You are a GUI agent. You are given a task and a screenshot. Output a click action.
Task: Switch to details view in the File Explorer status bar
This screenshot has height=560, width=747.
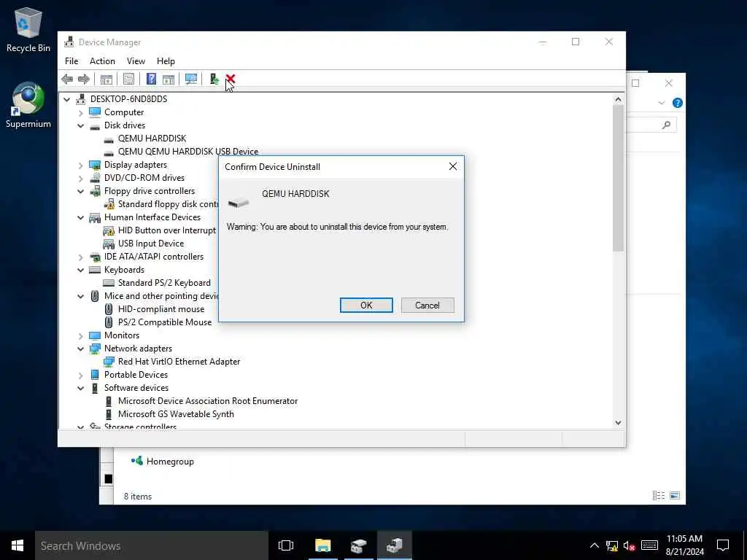659,496
